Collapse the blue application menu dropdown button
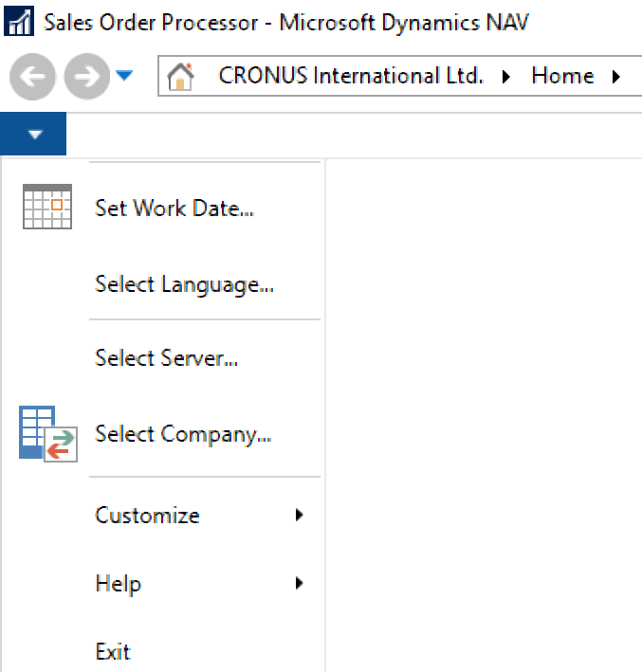 [33, 134]
